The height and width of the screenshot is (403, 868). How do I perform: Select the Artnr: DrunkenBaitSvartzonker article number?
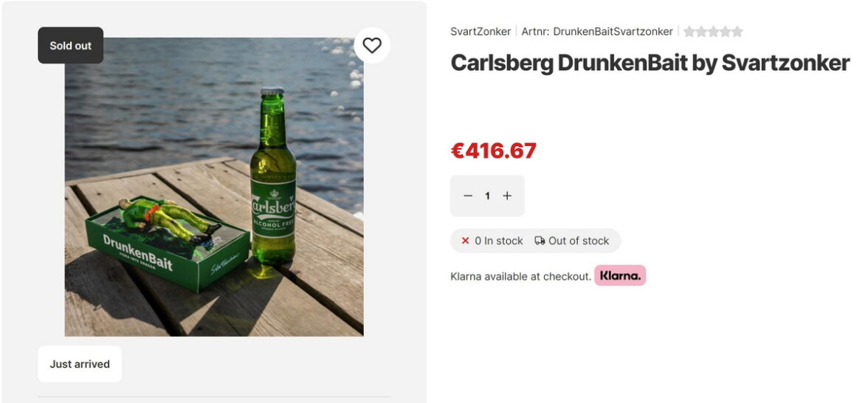597,32
